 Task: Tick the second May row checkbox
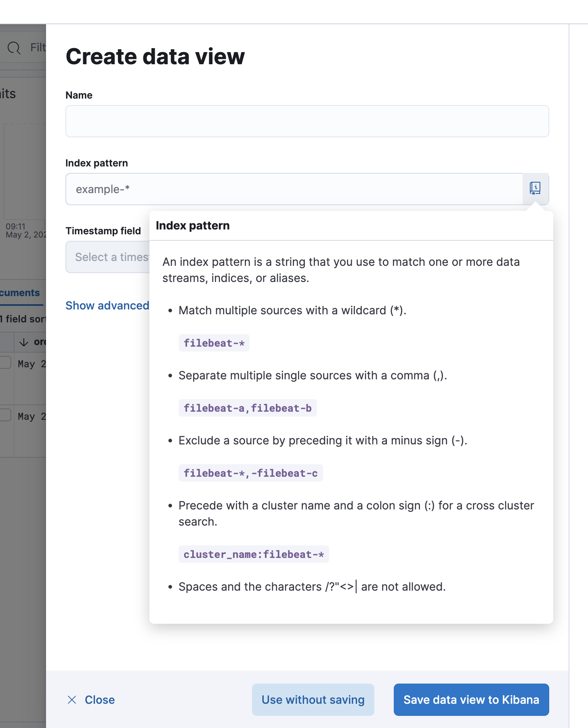pyautogui.click(x=5, y=415)
